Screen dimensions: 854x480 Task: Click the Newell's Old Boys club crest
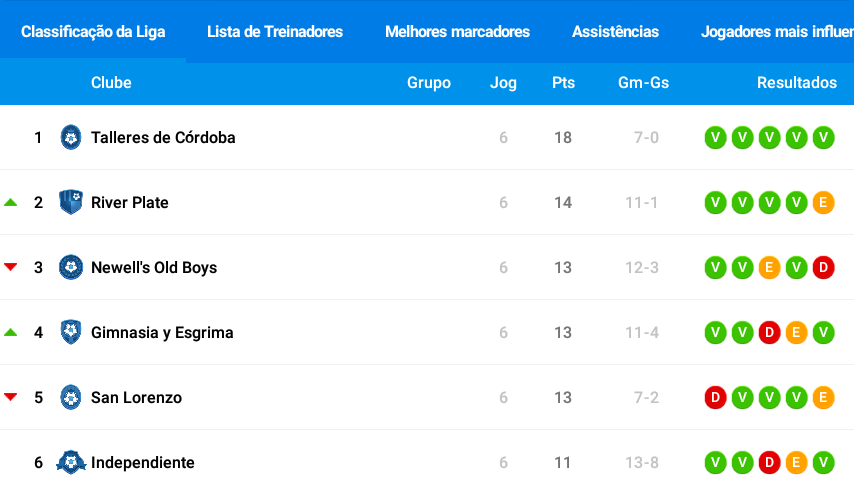[71, 268]
